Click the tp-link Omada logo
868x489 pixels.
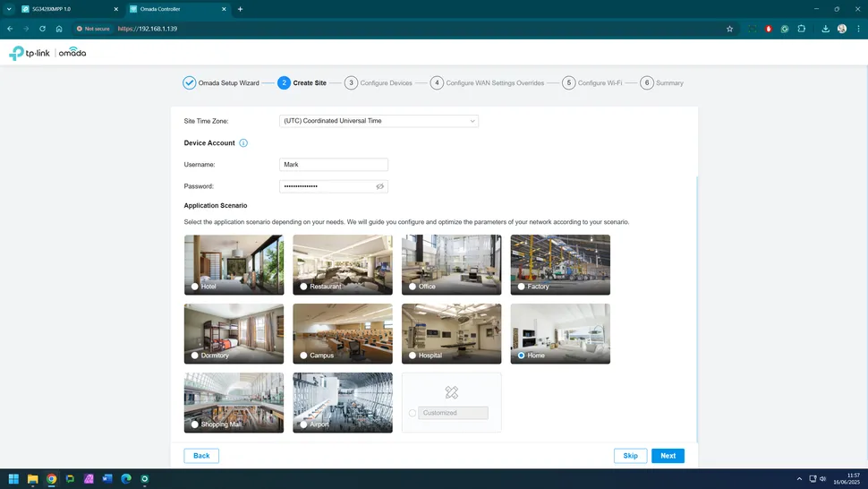pos(47,54)
